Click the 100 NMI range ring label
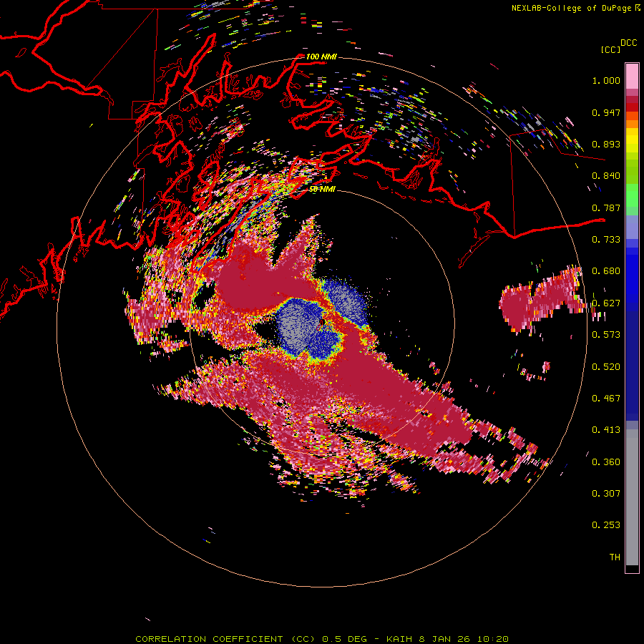This screenshot has height=644, width=644. 321,57
